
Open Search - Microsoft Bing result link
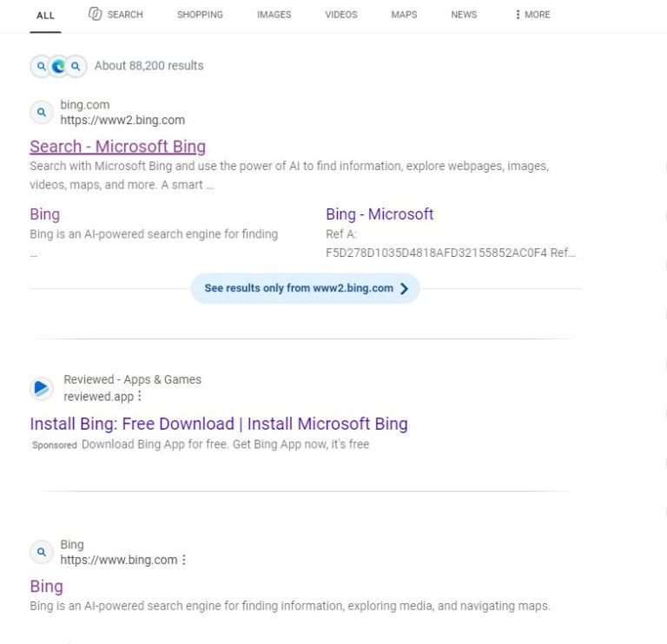pyautogui.click(x=118, y=146)
